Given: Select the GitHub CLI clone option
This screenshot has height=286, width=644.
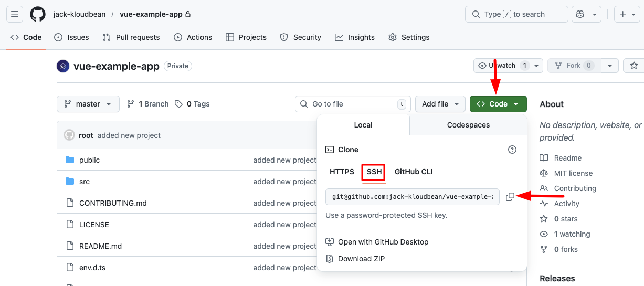Looking at the screenshot, I should [x=414, y=172].
